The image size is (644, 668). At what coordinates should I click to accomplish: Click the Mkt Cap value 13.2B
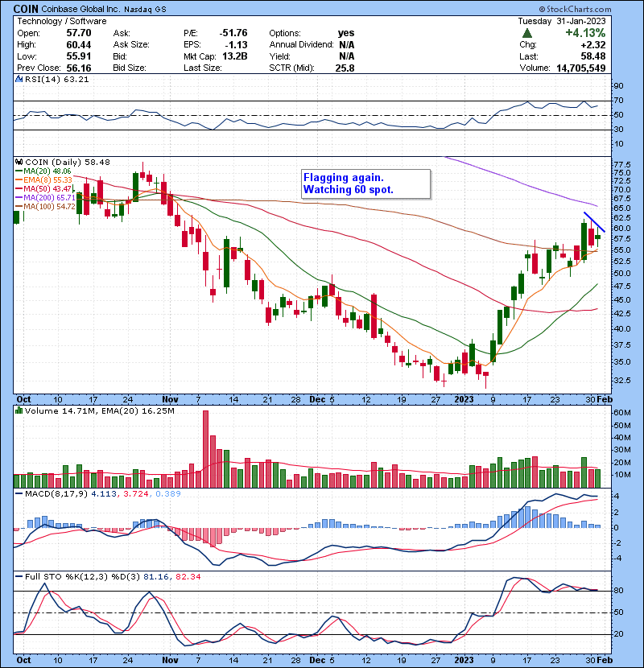(235, 56)
